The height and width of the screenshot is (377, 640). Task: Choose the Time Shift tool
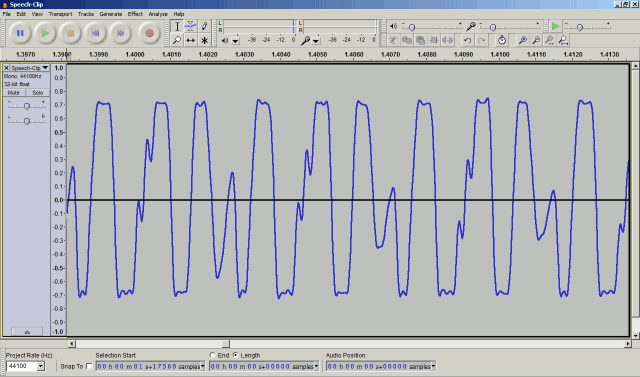tap(191, 40)
